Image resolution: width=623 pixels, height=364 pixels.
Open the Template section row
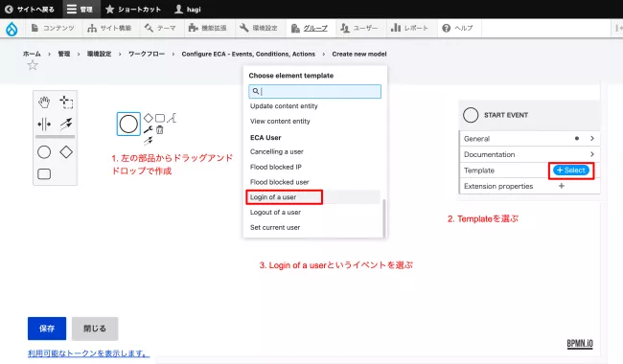530,171
